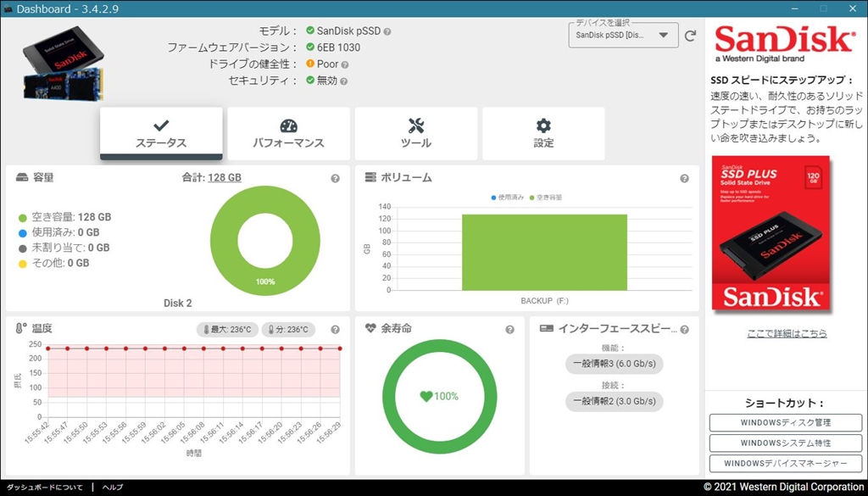Viewport: 868px width, 496px height.
Task: Click the SanDisk logo in the sidebar
Action: tap(785, 44)
